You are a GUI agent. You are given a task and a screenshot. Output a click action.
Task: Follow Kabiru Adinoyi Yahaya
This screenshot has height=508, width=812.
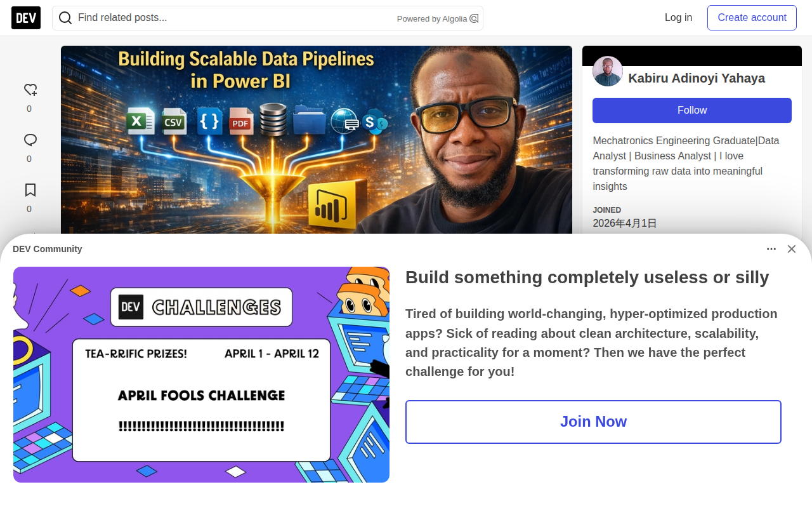[x=691, y=110]
